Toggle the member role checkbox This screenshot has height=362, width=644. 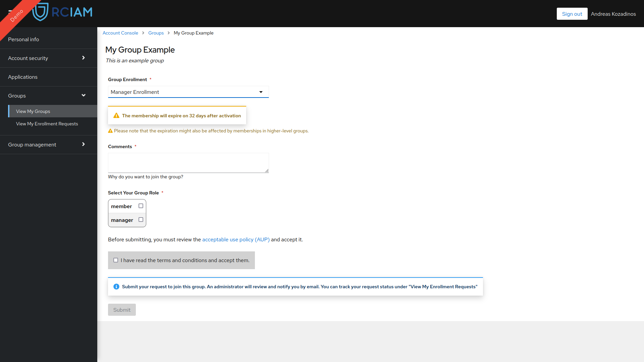click(141, 205)
